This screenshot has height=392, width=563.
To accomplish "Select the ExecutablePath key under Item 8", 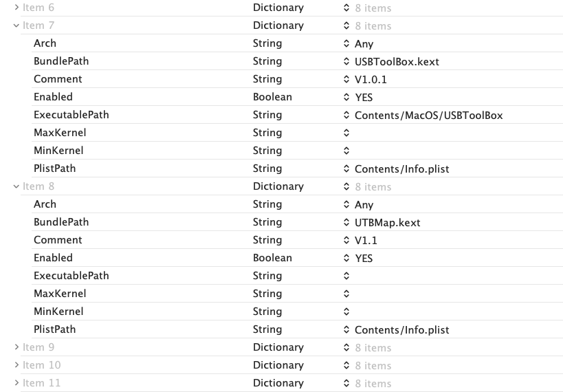I will (x=71, y=276).
